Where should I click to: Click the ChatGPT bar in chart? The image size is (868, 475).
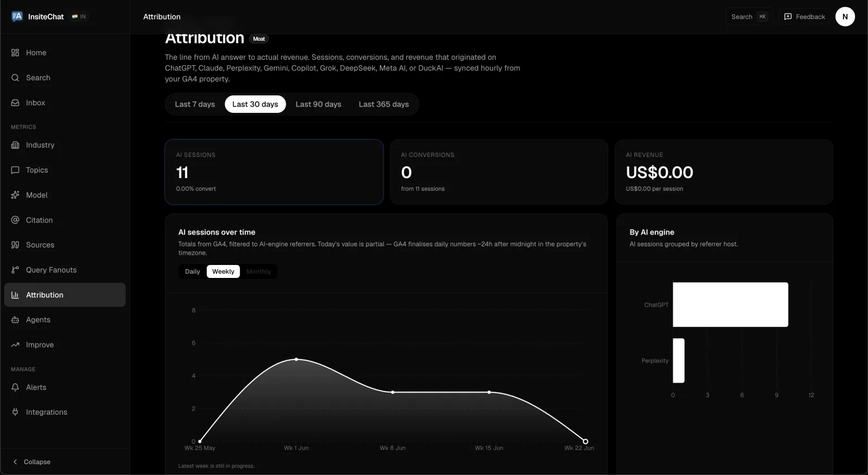(x=730, y=305)
